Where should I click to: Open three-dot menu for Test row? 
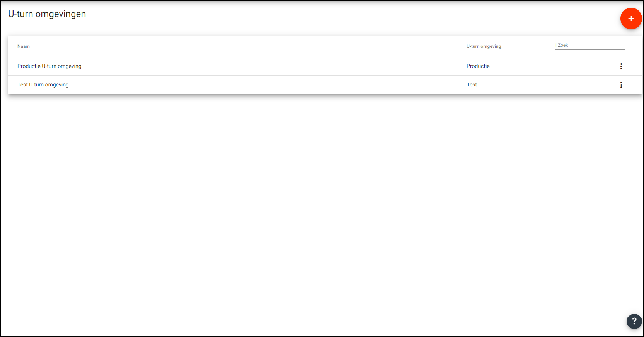tap(621, 85)
